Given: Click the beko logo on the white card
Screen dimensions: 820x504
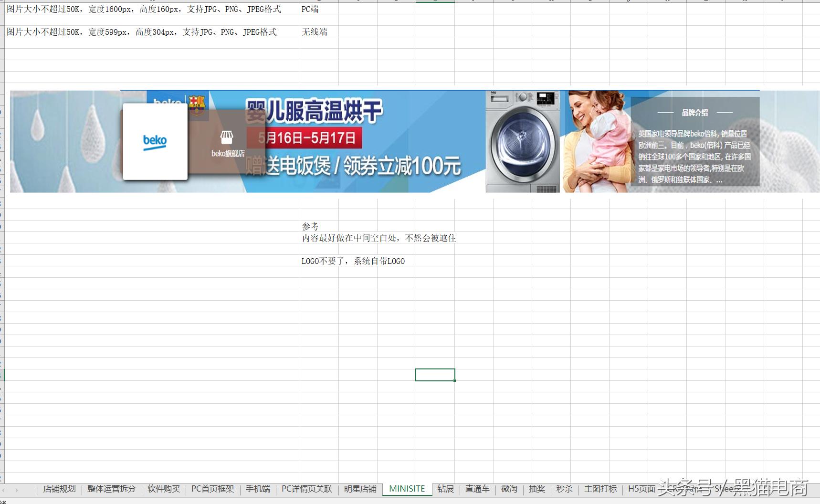Looking at the screenshot, I should pyautogui.click(x=155, y=142).
